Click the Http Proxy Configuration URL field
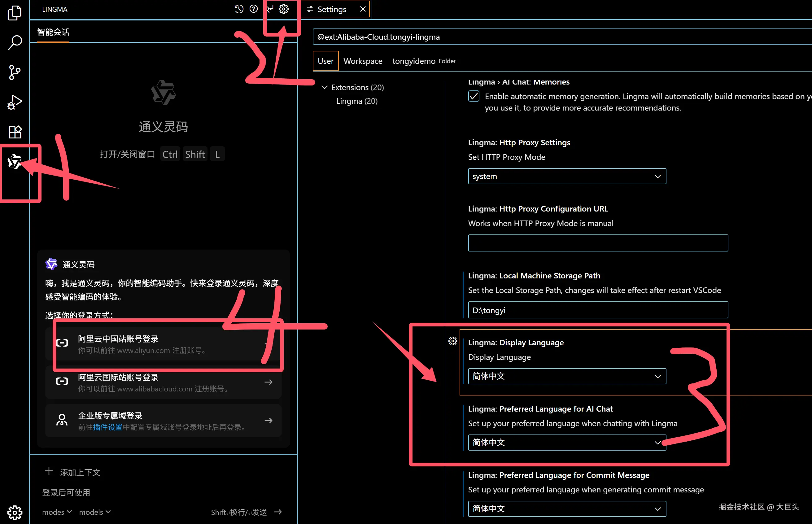This screenshot has width=812, height=524. coord(598,243)
